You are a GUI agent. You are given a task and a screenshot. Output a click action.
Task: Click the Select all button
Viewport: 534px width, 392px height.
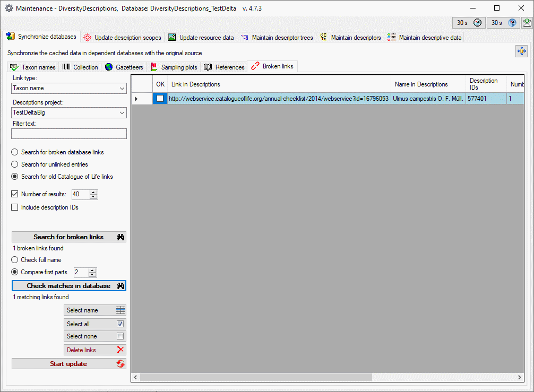point(95,324)
